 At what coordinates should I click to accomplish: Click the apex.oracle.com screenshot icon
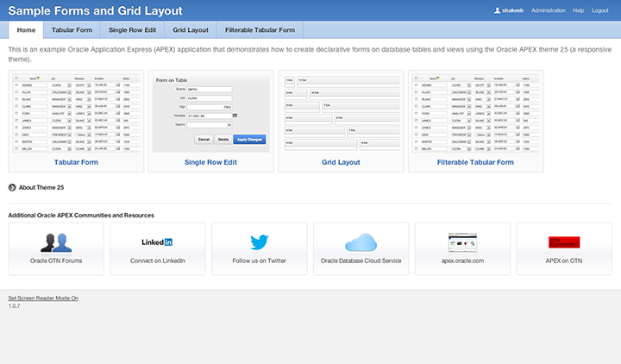tap(462, 242)
